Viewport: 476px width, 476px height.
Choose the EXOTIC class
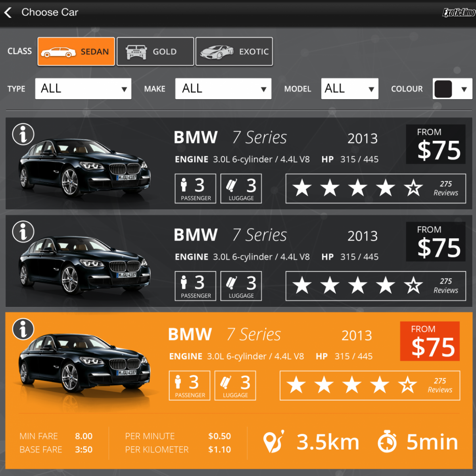coord(234,52)
